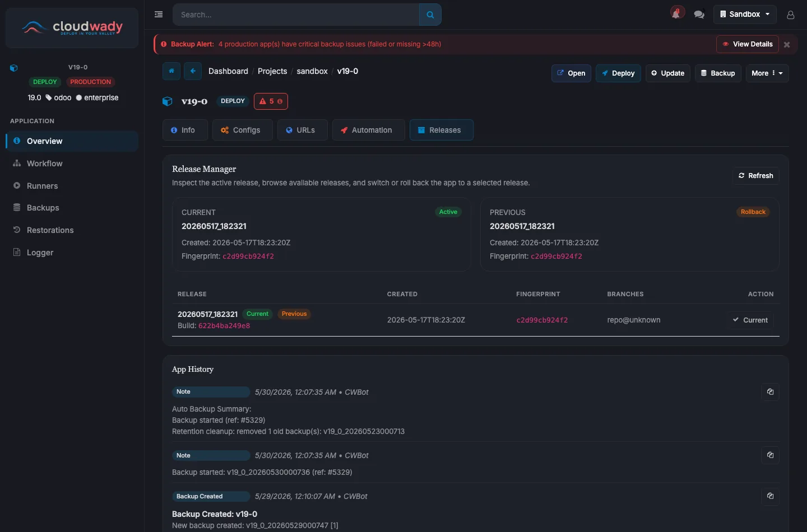Copy the Backup started v19_0_20260530000736 note

[770, 455]
